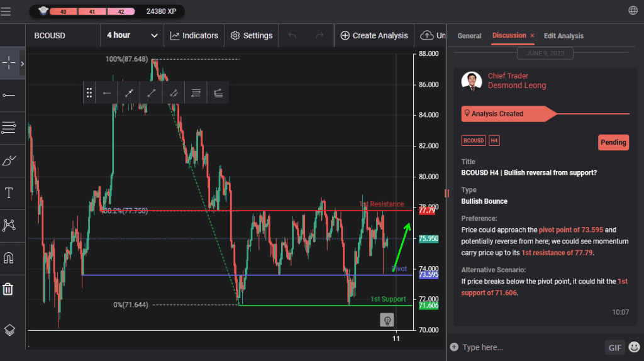Select the Discussion tab

click(509, 35)
